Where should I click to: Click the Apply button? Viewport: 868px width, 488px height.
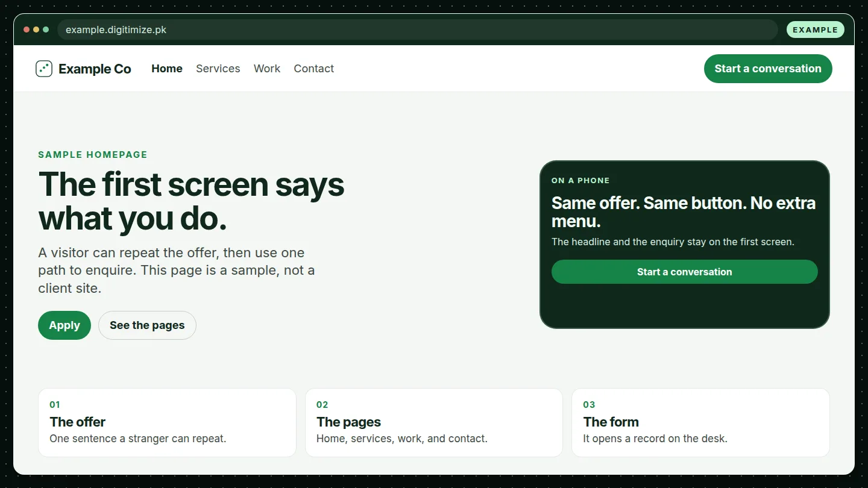click(64, 325)
